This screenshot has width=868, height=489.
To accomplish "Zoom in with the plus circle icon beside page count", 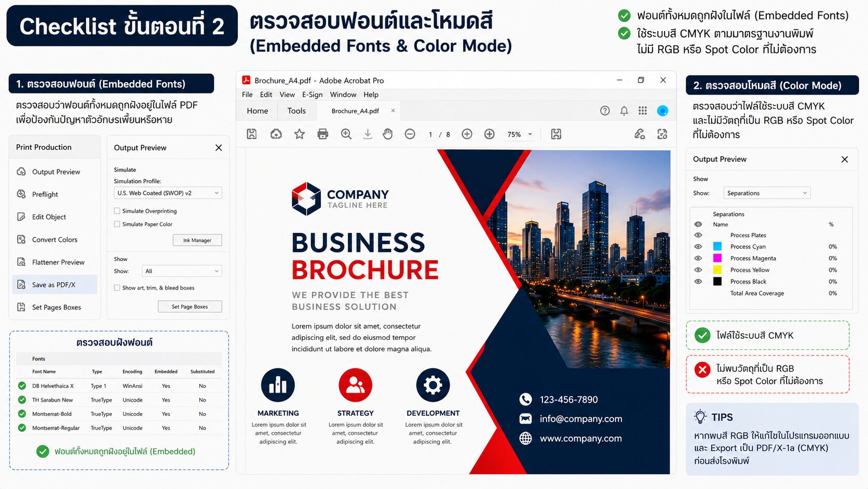I will (467, 134).
